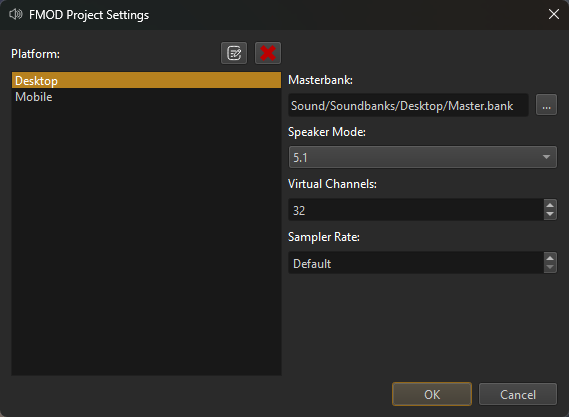
Task: Open the Speaker Mode dropdown showing 5.1
Action: 422,157
